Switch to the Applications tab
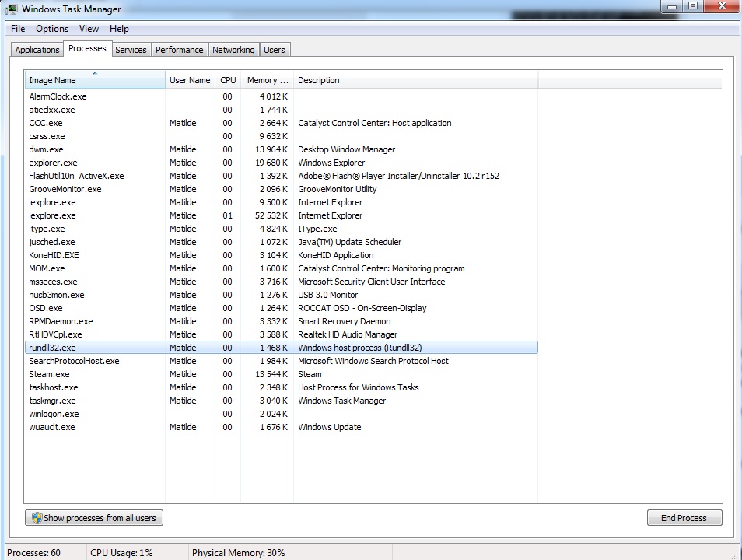The height and width of the screenshot is (560, 742). 37,50
